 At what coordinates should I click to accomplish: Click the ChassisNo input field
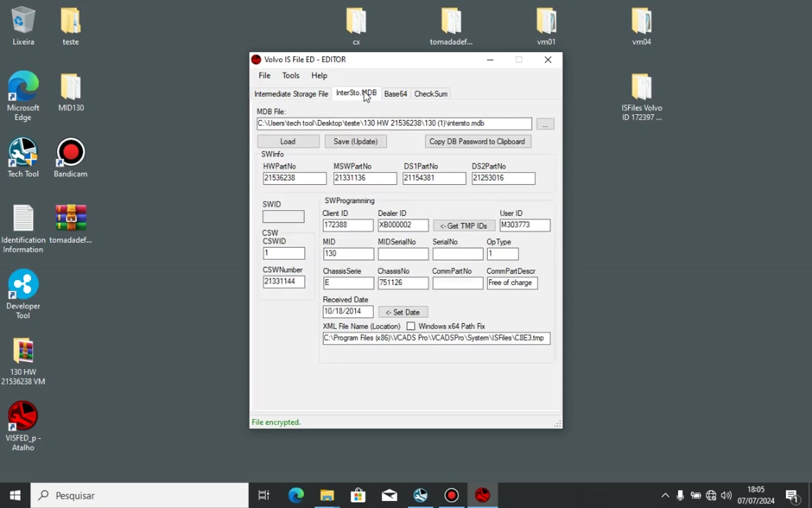coord(403,283)
